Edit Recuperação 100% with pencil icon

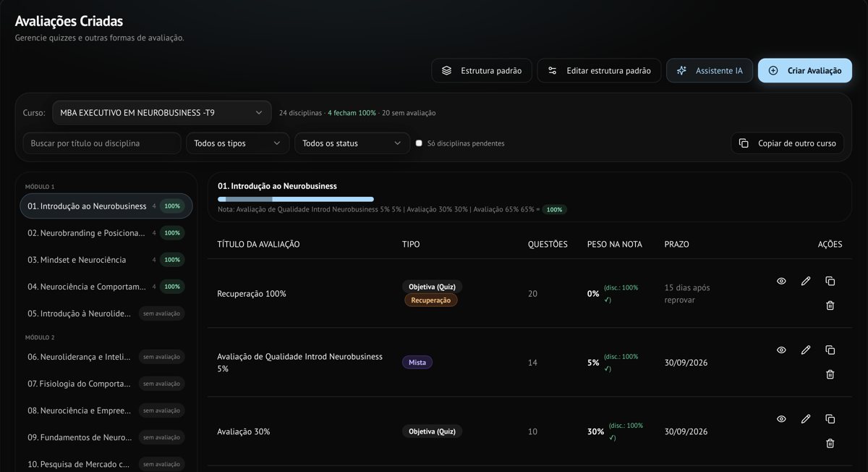(806, 281)
